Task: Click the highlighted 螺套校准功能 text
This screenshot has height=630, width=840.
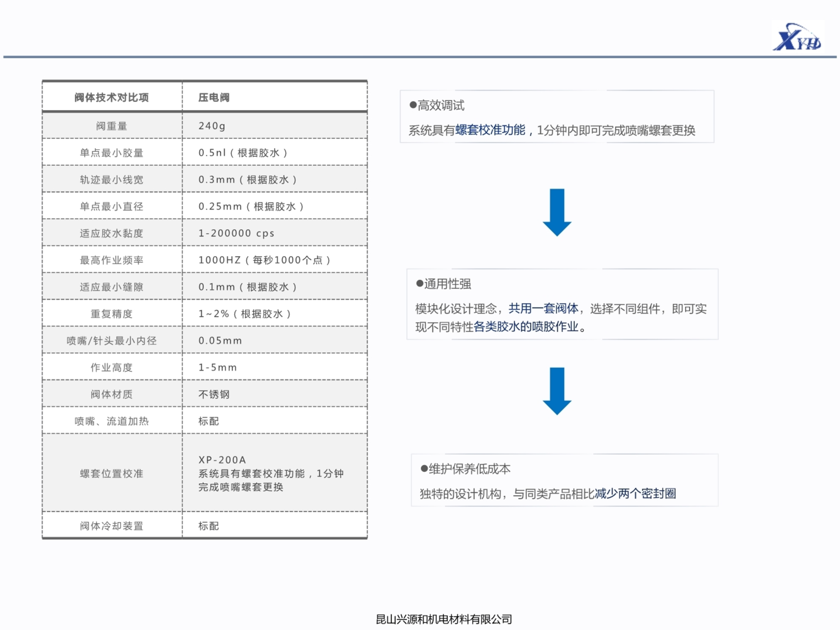Action: [x=490, y=130]
